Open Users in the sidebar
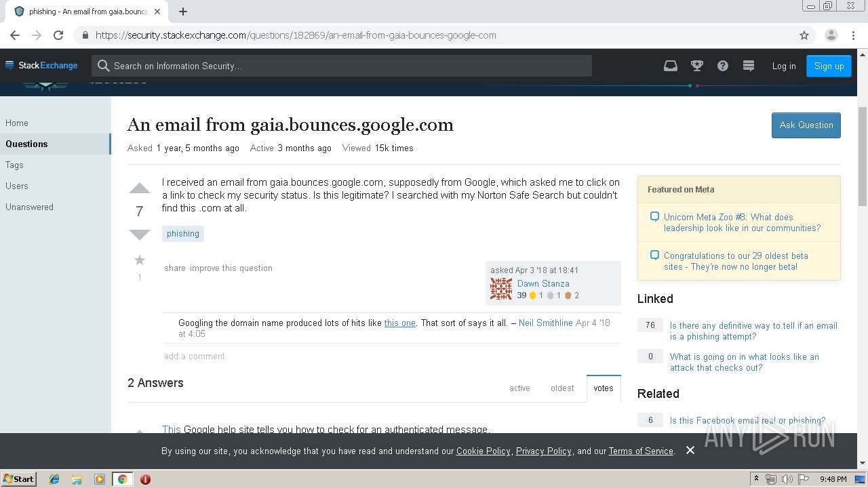 pos(17,186)
